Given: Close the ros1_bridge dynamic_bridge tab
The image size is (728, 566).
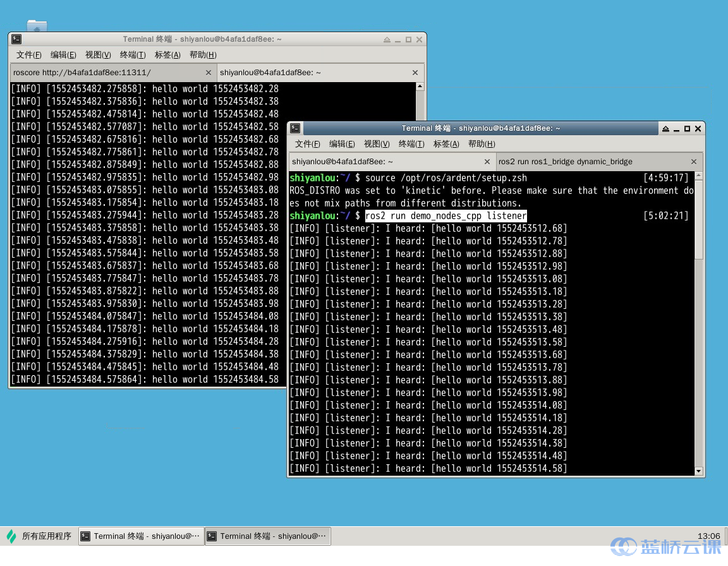Looking at the screenshot, I should [694, 162].
